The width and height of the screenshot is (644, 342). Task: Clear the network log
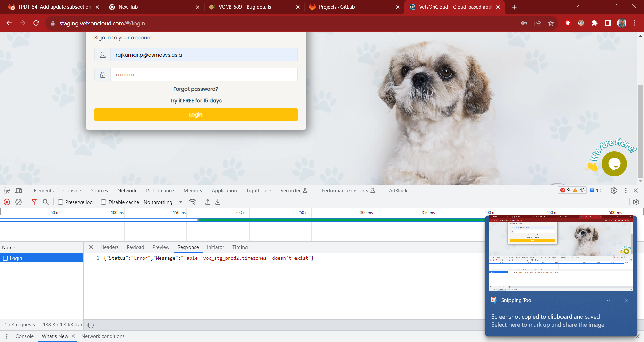tap(19, 202)
